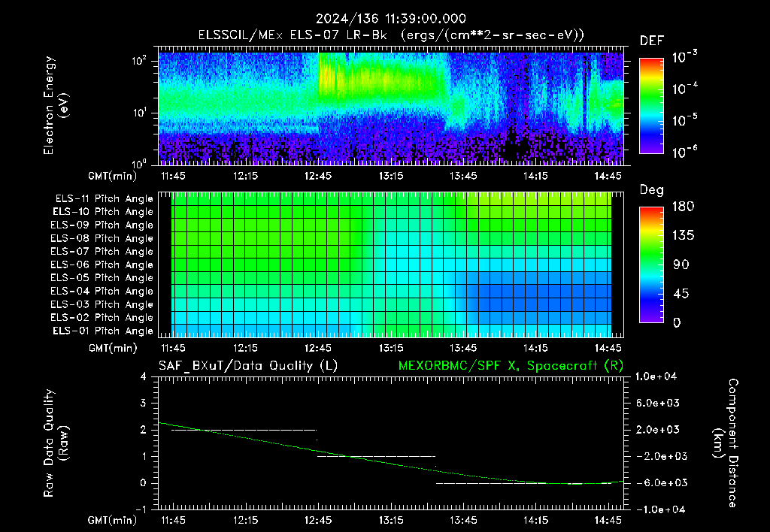The height and width of the screenshot is (532, 770).
Task: Click the 10^-3 tick on DEF color bar
Action: pos(684,57)
